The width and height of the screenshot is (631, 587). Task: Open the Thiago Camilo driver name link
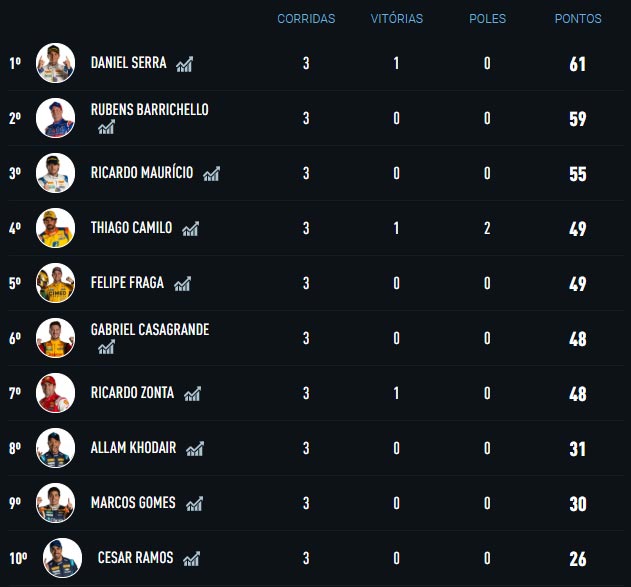[x=132, y=228]
